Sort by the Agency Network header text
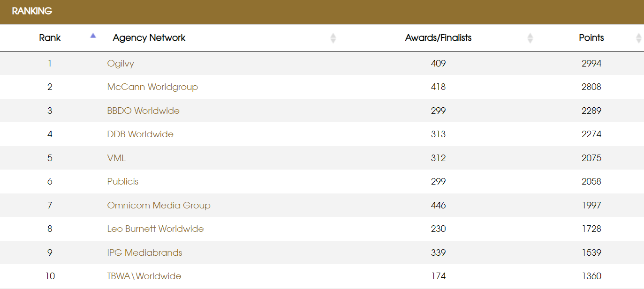 tap(149, 38)
